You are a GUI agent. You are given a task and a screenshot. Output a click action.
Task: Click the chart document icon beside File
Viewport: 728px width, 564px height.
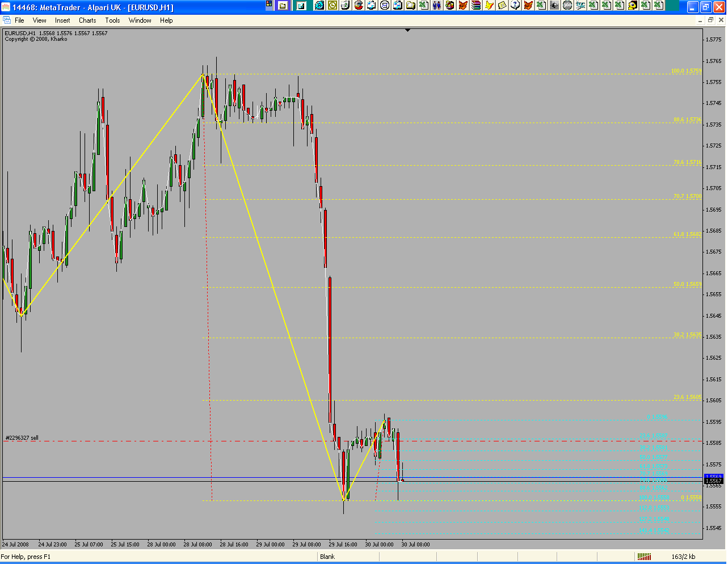(7, 20)
